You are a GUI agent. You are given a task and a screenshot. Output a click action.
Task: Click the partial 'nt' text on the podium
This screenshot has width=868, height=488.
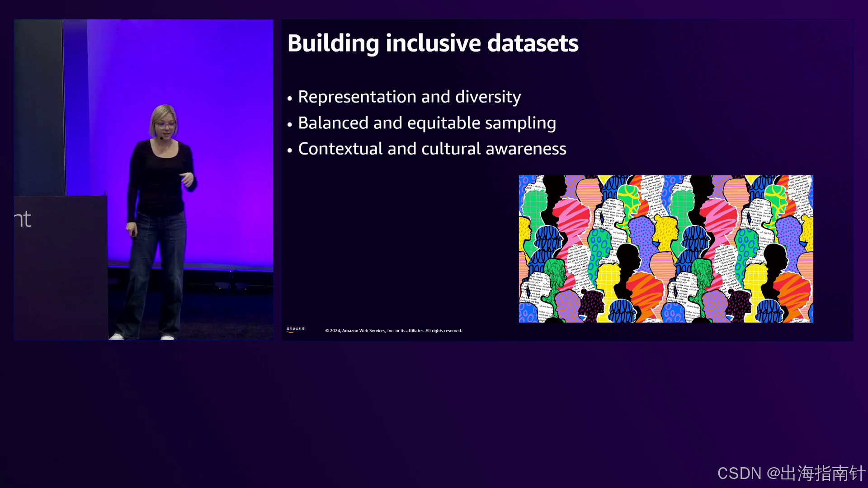pyautogui.click(x=23, y=220)
